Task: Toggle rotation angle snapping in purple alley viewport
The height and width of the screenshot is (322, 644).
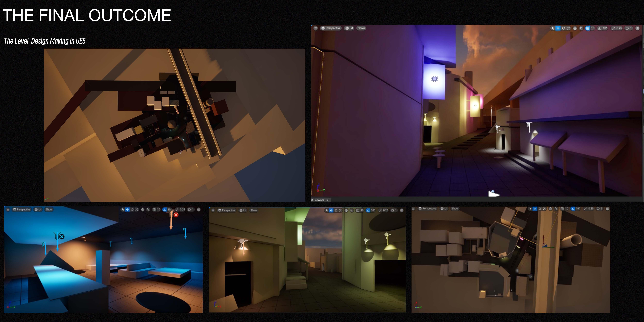Action: tap(600, 28)
